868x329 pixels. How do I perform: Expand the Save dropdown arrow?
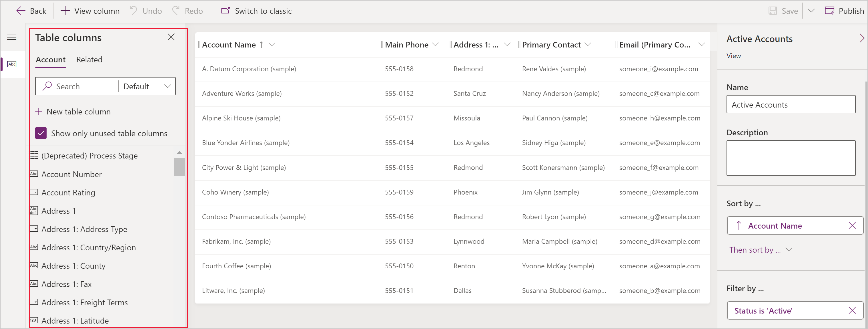coord(811,11)
